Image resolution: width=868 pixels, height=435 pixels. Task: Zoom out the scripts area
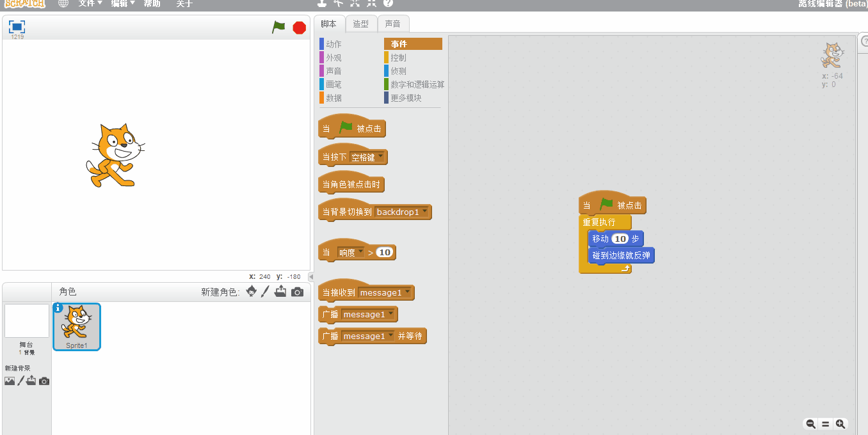click(810, 424)
